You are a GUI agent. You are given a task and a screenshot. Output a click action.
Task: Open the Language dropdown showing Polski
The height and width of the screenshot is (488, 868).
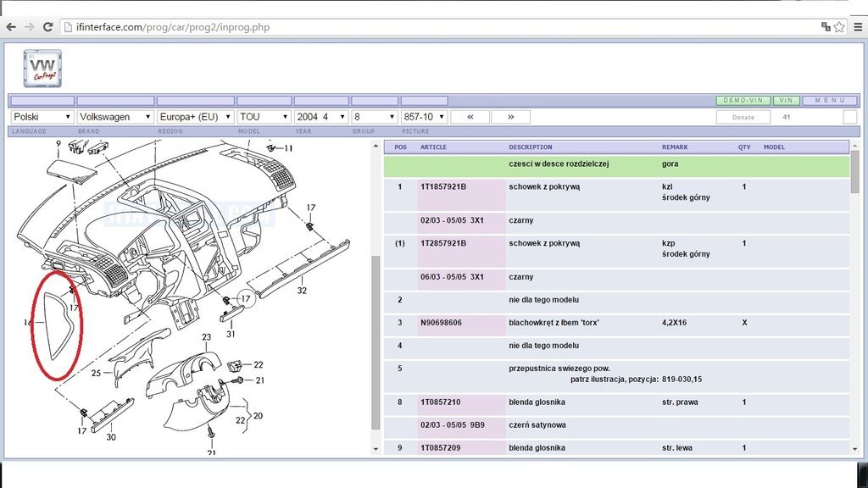(42, 117)
